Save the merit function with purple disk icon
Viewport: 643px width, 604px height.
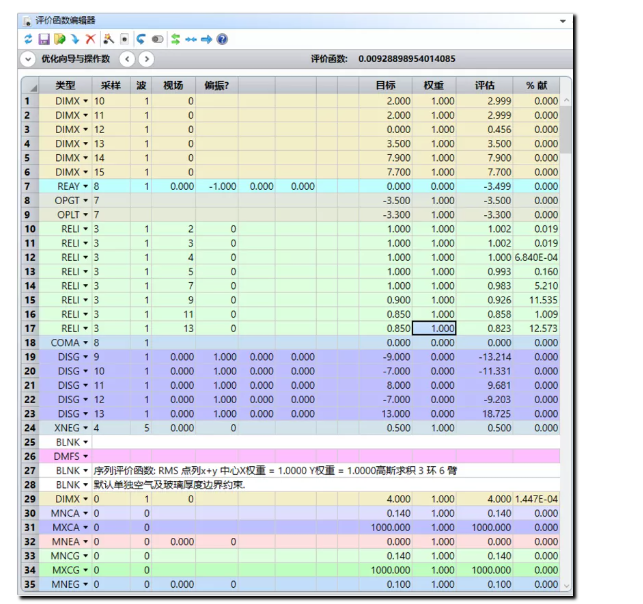pyautogui.click(x=44, y=39)
